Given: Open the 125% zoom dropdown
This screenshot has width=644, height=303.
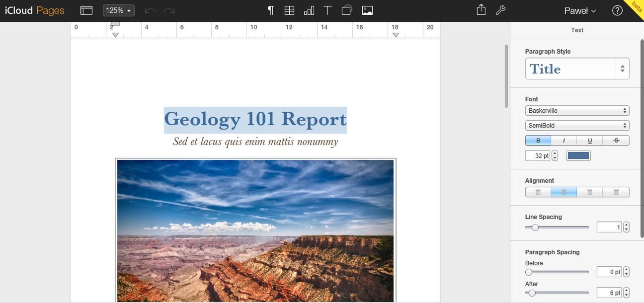Looking at the screenshot, I should [118, 10].
